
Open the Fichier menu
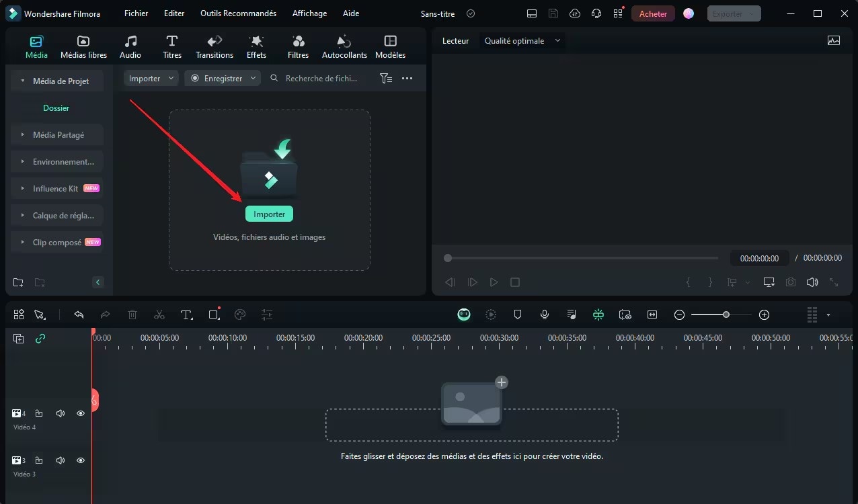click(x=136, y=13)
